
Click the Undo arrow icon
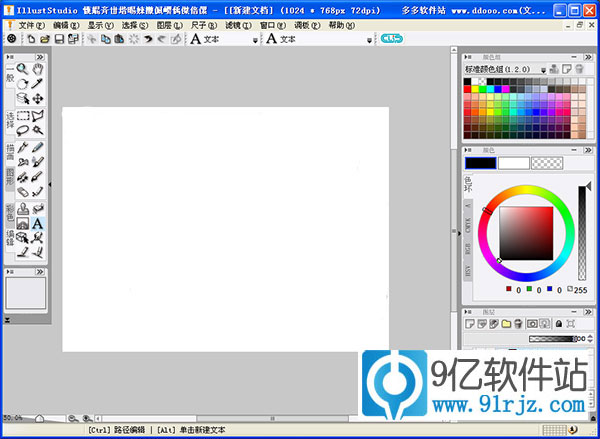tap(148, 39)
